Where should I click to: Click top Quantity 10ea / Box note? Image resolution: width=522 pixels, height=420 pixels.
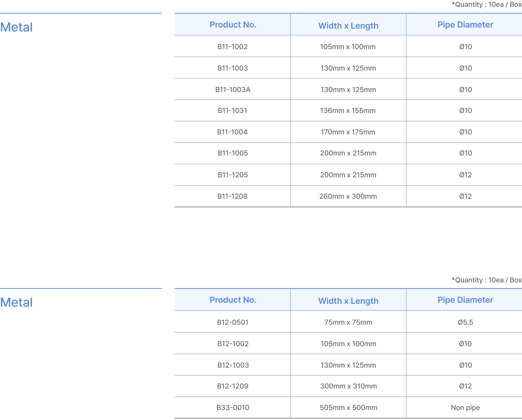pos(486,5)
